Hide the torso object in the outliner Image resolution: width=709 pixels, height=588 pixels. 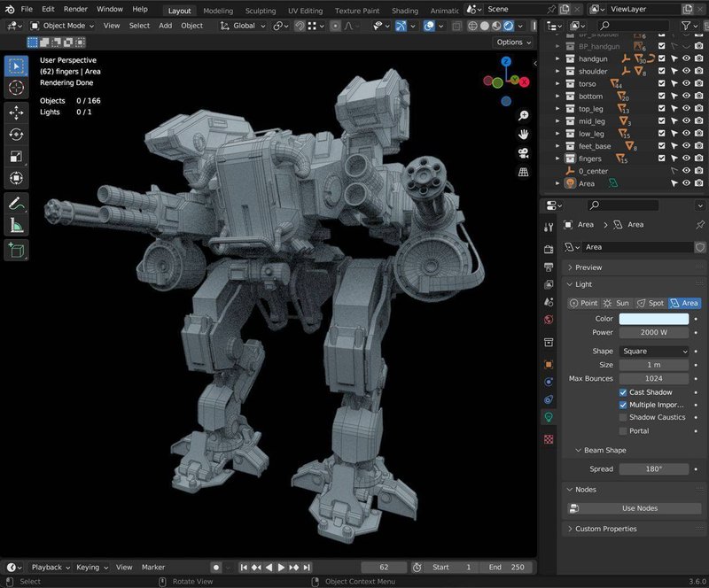click(686, 83)
